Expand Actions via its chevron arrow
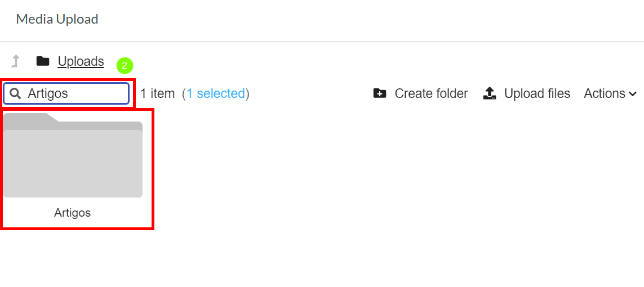 coord(633,95)
